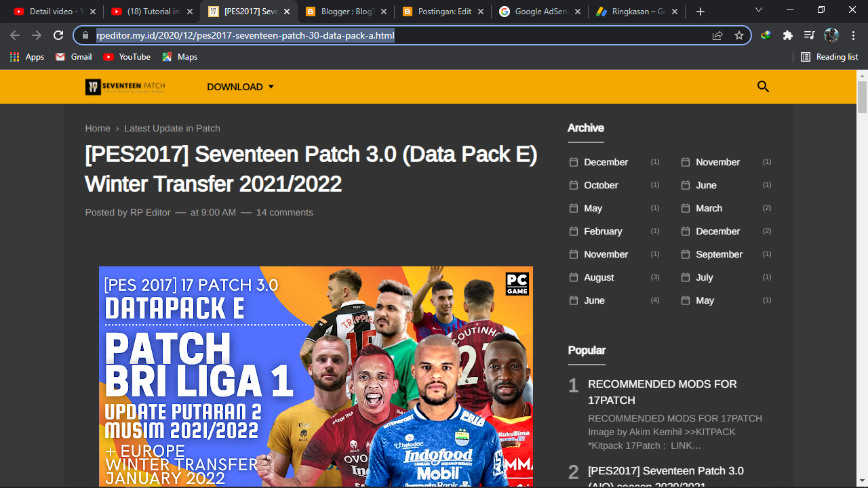Screen dimensions: 868x488
Task: Bookmark this page with the star icon
Action: [739, 35]
